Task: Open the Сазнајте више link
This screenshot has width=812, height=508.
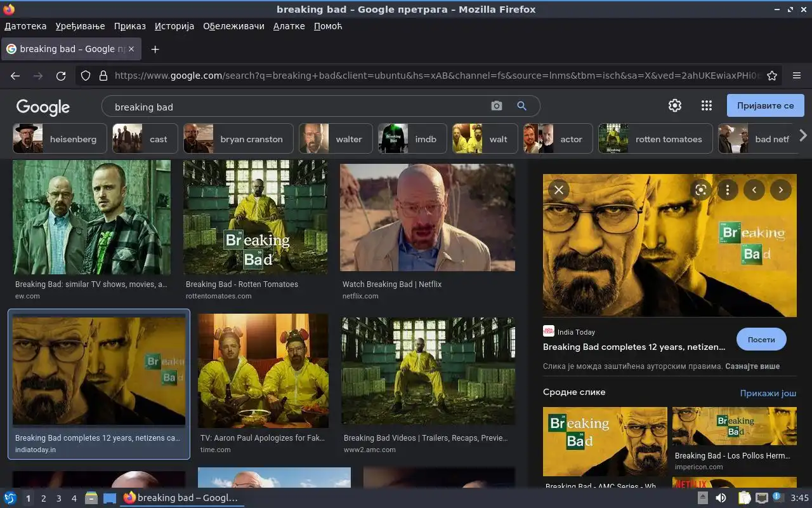Action: (753, 366)
